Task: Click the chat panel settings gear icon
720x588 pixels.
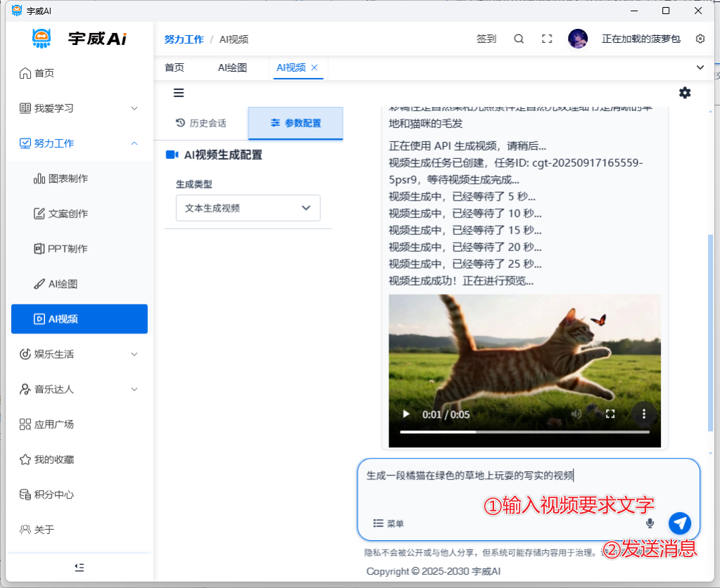Action: 684,93
